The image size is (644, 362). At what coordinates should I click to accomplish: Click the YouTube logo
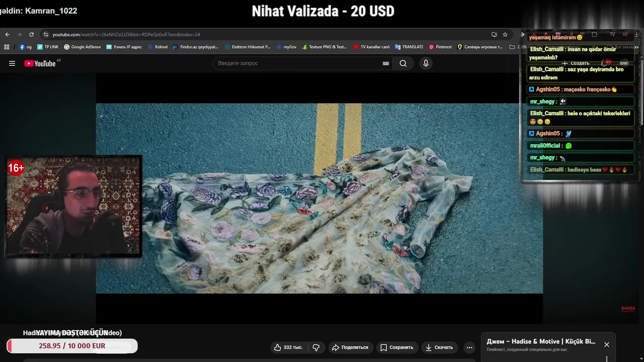pyautogui.click(x=40, y=63)
